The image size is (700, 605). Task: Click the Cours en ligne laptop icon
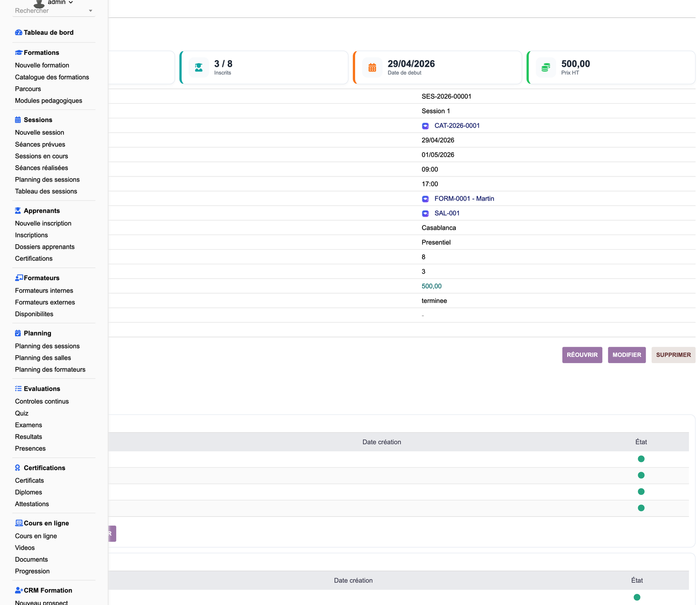pos(19,523)
